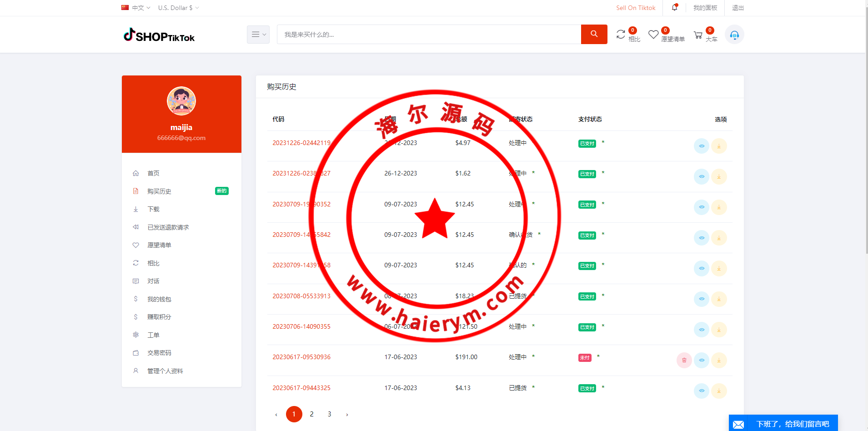
Task: Open order code 20230708-05533913 link
Action: pyautogui.click(x=301, y=296)
